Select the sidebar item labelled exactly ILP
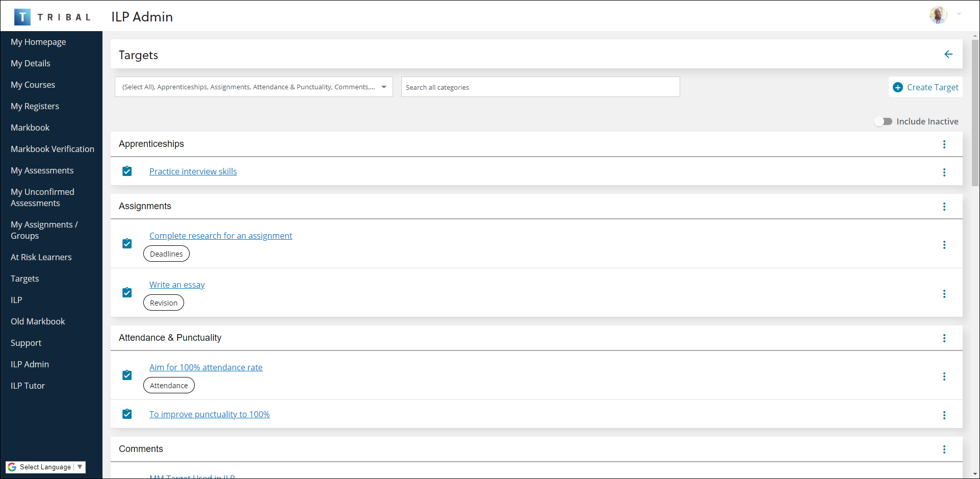This screenshot has width=980, height=479. 16,300
